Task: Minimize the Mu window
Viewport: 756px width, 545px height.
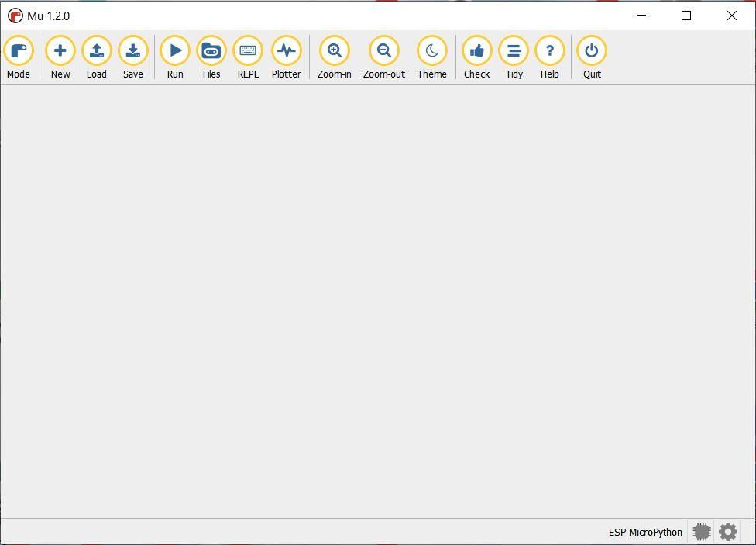Action: click(641, 16)
